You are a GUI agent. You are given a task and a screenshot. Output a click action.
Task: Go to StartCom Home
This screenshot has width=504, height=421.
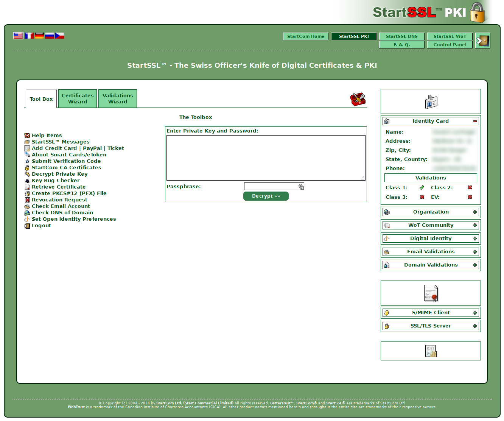click(306, 36)
